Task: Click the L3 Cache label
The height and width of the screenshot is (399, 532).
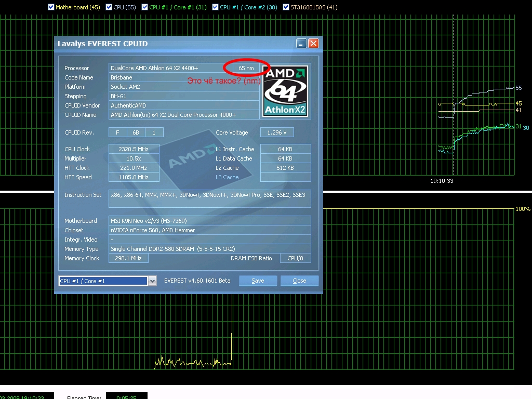Action: pyautogui.click(x=227, y=177)
